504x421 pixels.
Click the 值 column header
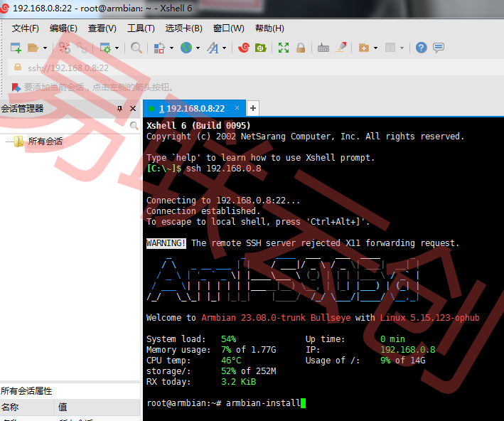pos(97,407)
